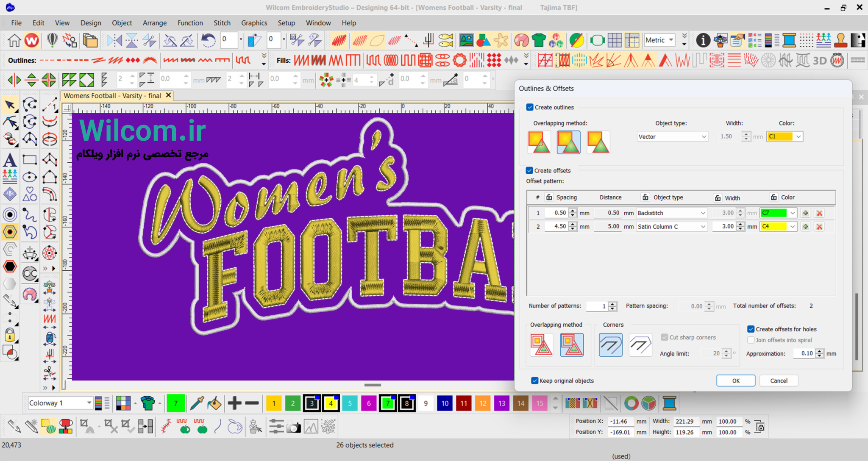The image size is (868, 461).
Task: Select the rounded Corners option icon
Action: click(x=611, y=345)
